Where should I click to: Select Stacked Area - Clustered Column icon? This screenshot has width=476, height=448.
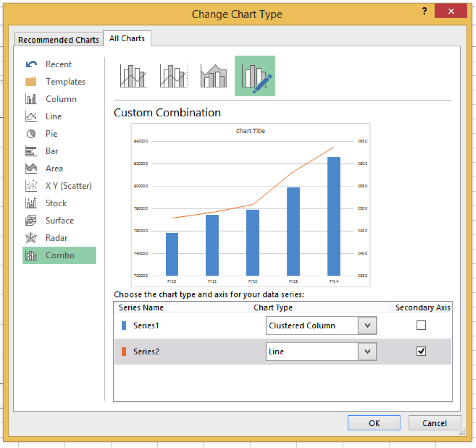tap(214, 76)
